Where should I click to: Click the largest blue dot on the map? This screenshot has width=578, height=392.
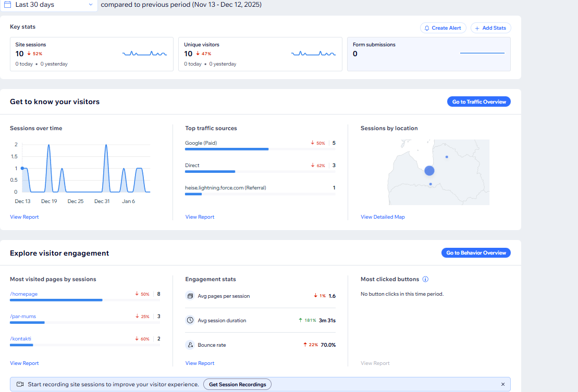coord(429,170)
